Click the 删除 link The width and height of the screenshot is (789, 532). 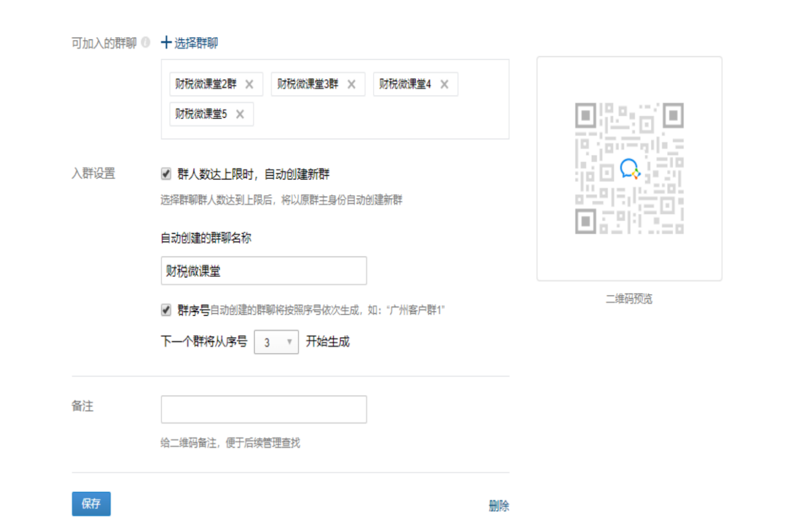tap(499, 506)
